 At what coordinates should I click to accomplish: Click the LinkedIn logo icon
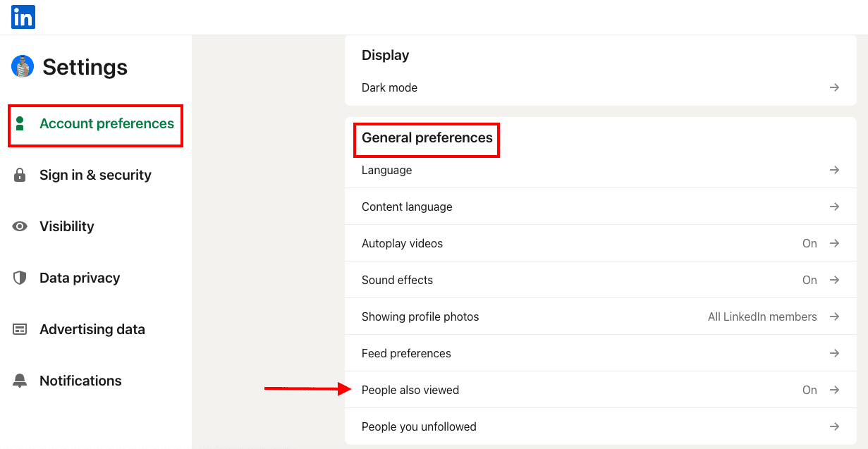(23, 17)
